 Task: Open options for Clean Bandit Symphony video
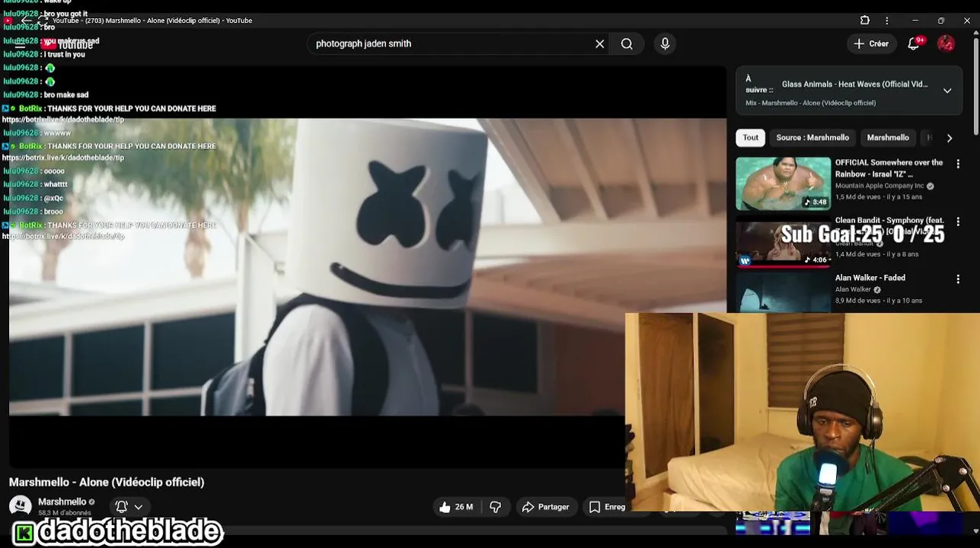pos(958,221)
